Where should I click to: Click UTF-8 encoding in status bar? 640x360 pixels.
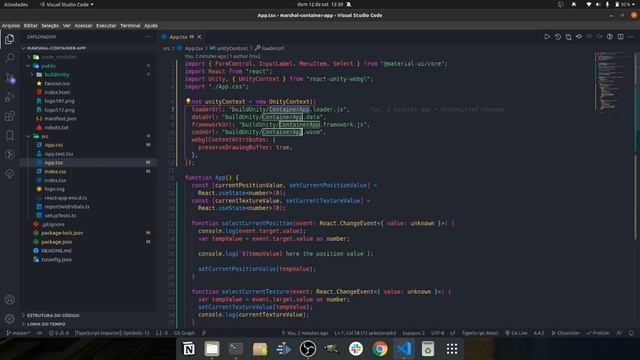click(x=438, y=333)
